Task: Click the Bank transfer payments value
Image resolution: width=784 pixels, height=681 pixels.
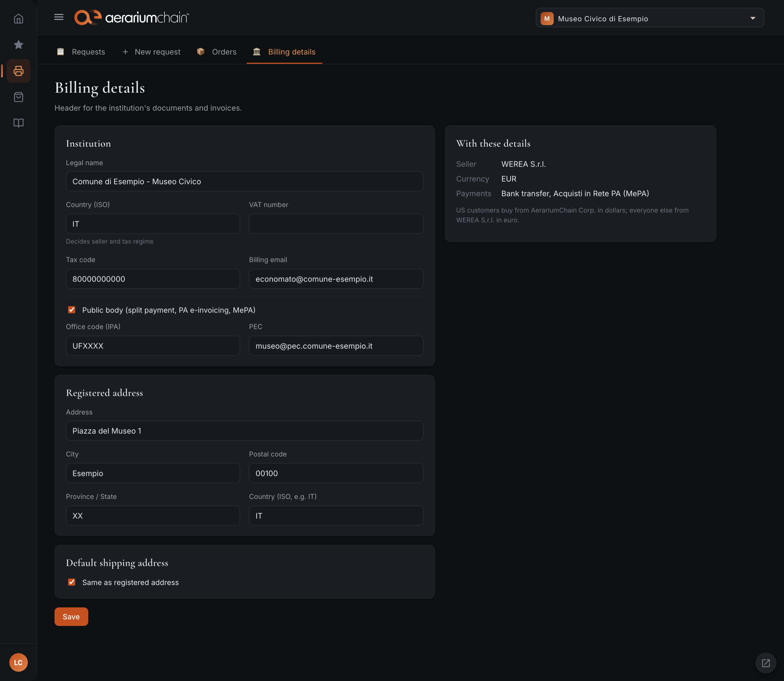Action: [x=575, y=193]
